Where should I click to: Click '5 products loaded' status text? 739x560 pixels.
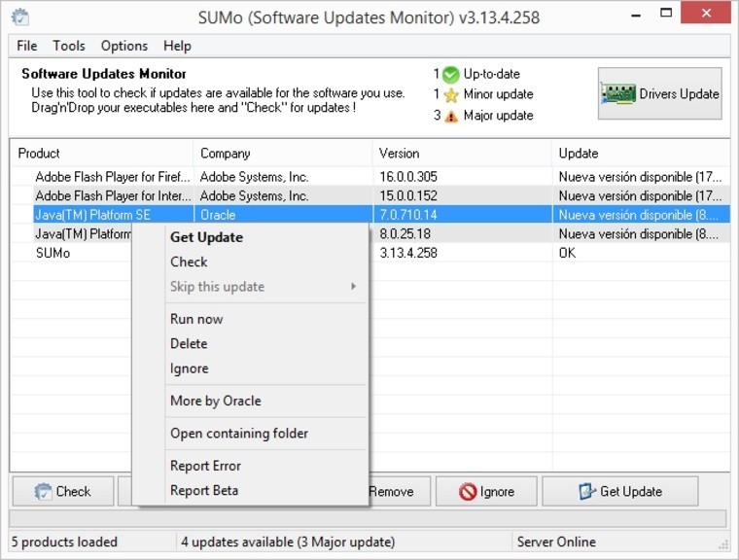64,542
